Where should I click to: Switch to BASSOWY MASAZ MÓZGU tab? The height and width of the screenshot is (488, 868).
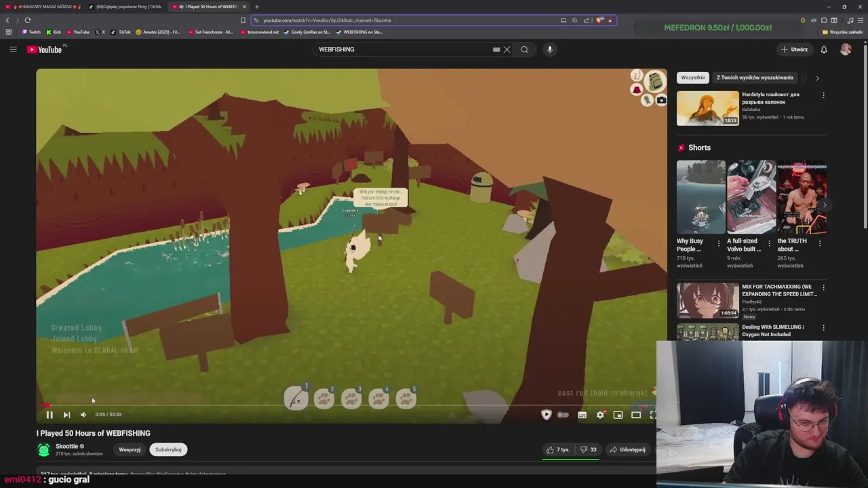[43, 7]
